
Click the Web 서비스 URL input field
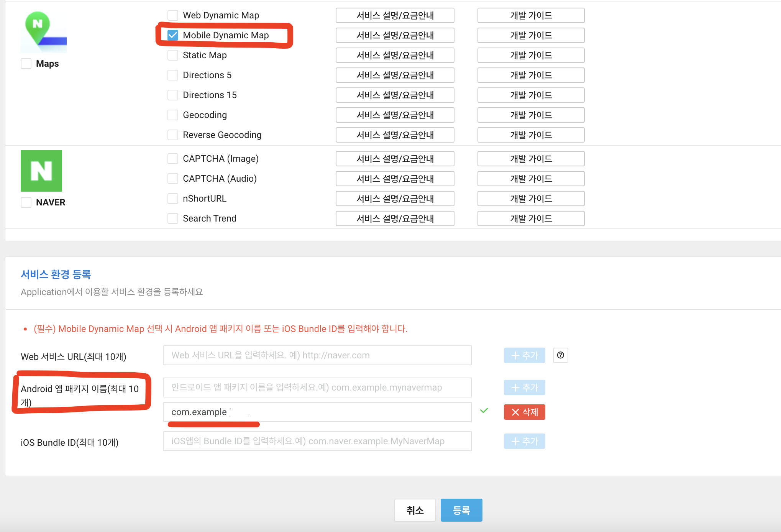pos(317,355)
